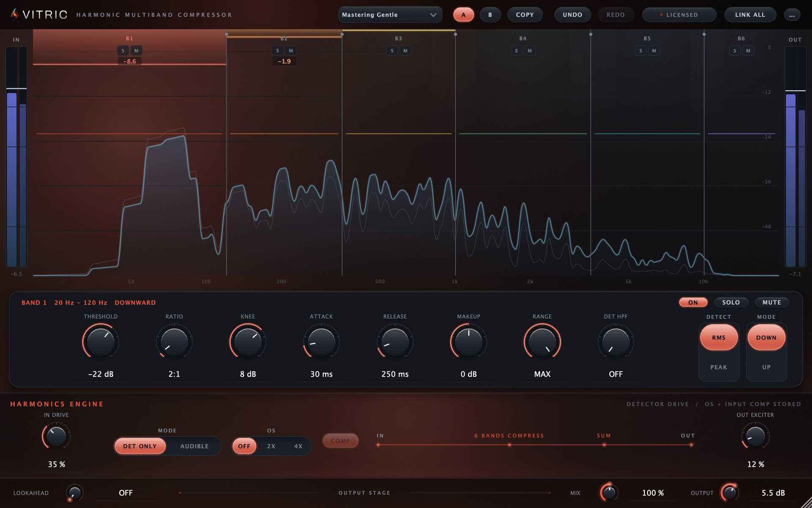
Task: Click the Out Exciter knob
Action: pyautogui.click(x=755, y=437)
